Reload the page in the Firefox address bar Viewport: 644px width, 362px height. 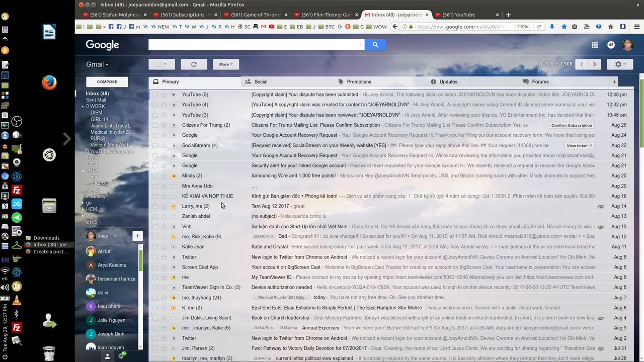(539, 27)
